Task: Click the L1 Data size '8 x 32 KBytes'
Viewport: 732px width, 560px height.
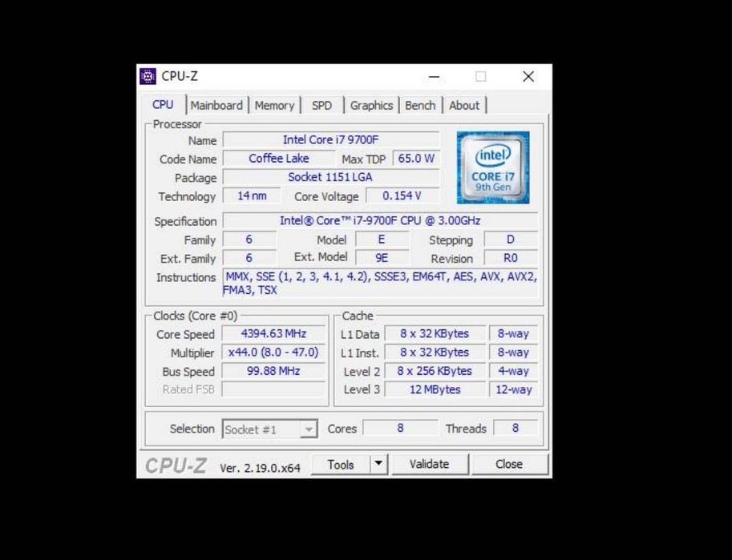Action: click(x=435, y=333)
